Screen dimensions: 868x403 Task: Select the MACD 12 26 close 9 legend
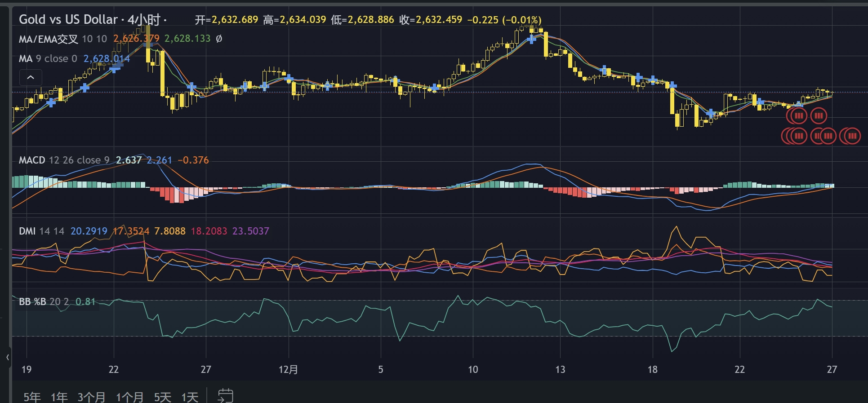tap(64, 160)
